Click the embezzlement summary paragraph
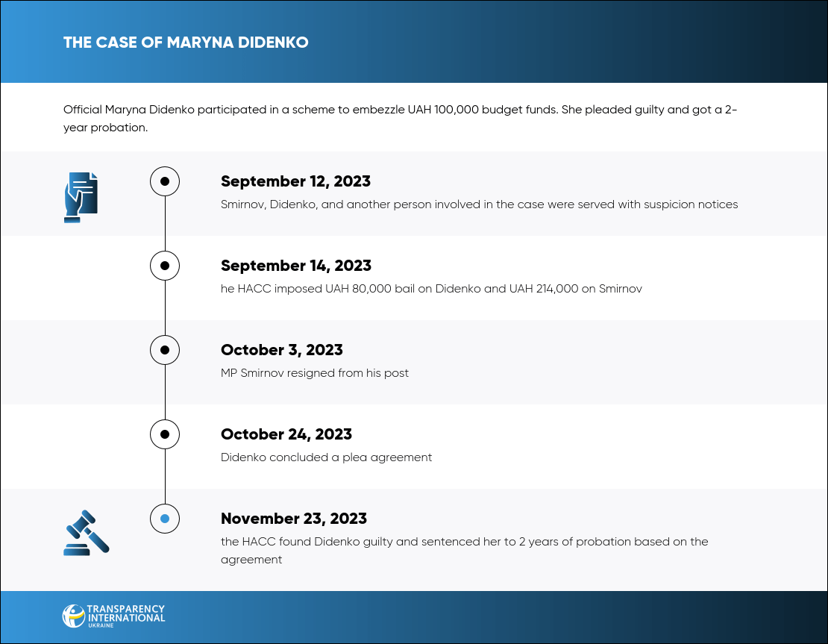Image resolution: width=828 pixels, height=644 pixels. pyautogui.click(x=401, y=118)
